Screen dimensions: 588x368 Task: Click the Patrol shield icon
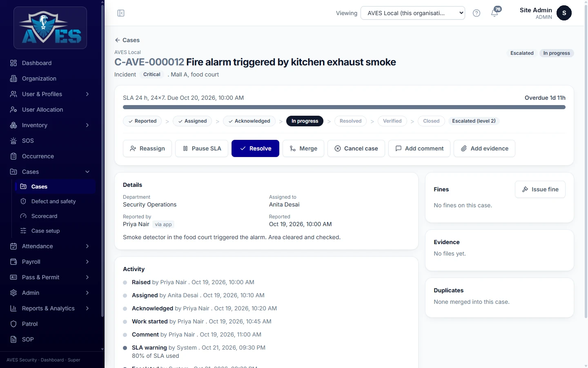[x=13, y=324]
